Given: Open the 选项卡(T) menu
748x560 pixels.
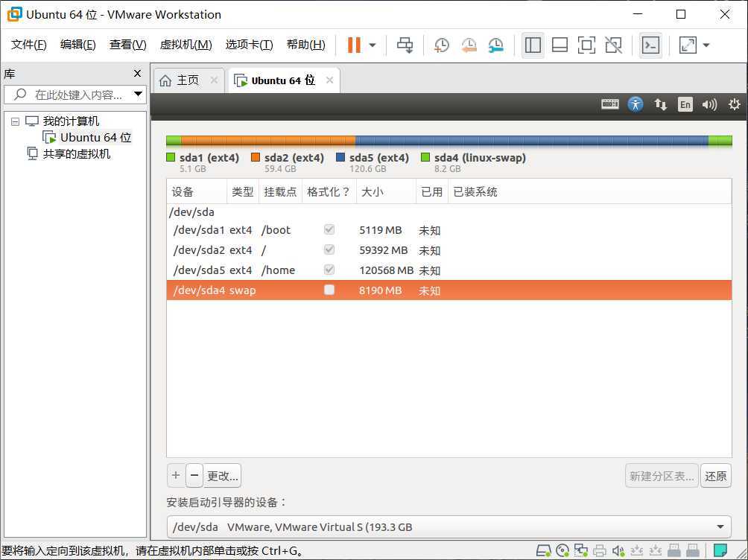Looking at the screenshot, I should pyautogui.click(x=249, y=45).
